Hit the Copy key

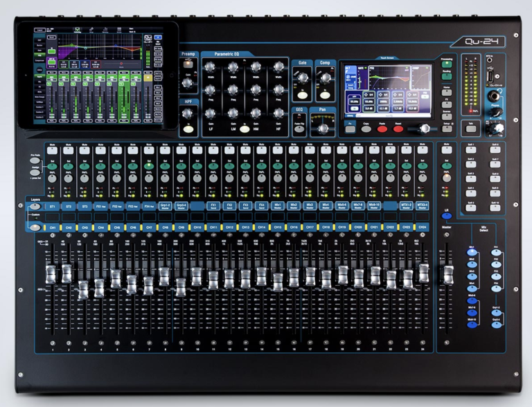366,129
